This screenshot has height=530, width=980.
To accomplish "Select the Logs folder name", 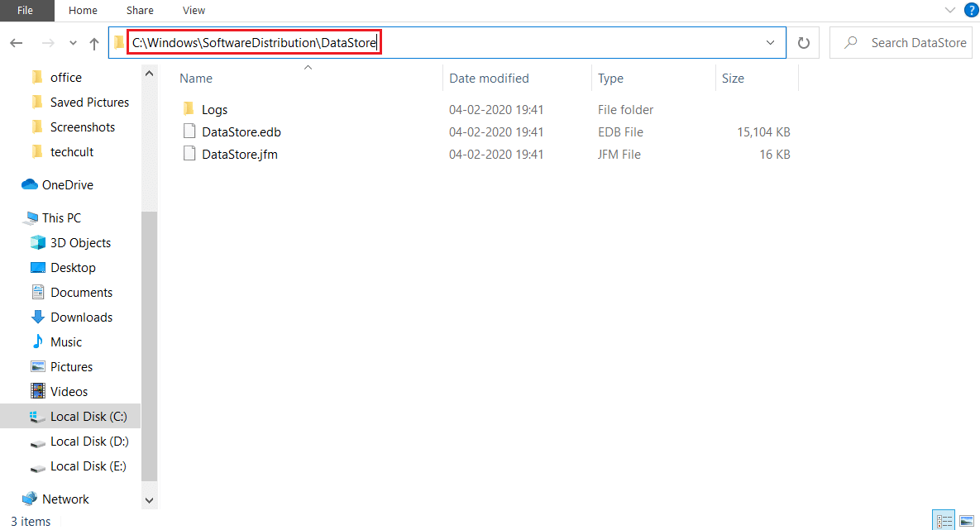I will (x=214, y=110).
